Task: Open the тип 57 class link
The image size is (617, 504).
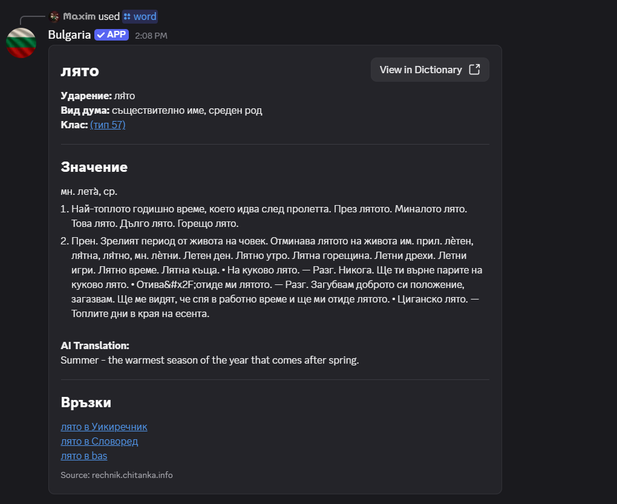Action: tap(107, 125)
